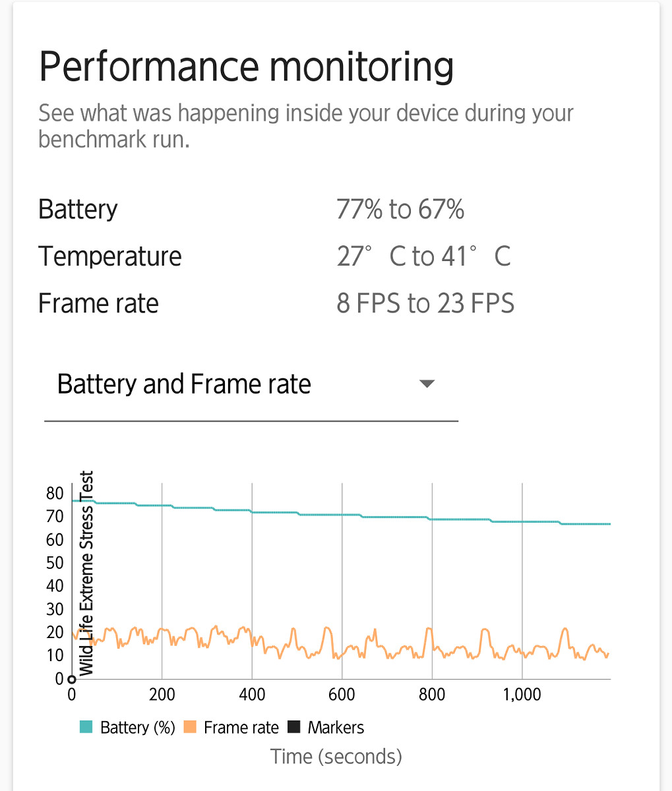Select the "27° C to 41° C" temperature value
This screenshot has width=672, height=791.
tap(423, 256)
